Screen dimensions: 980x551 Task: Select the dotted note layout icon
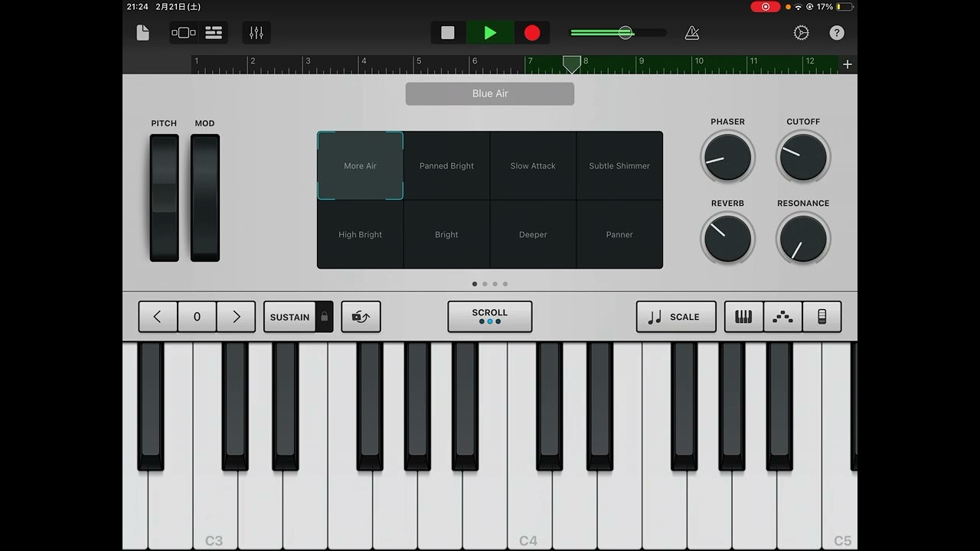[782, 317]
